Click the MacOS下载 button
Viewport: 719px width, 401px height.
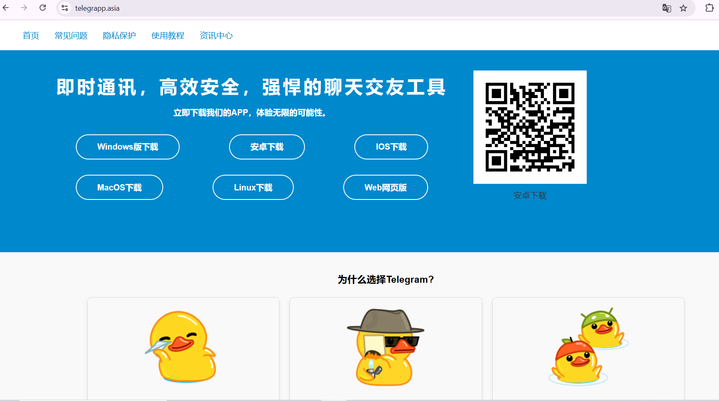pos(119,187)
